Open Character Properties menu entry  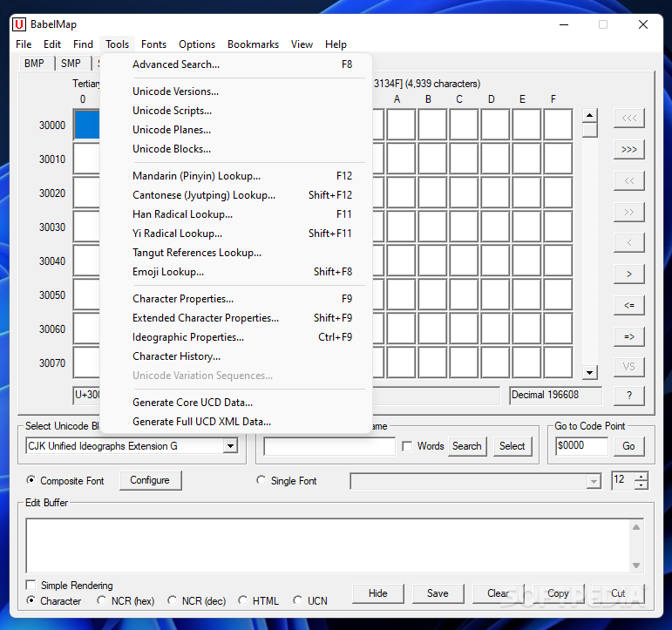click(235, 299)
